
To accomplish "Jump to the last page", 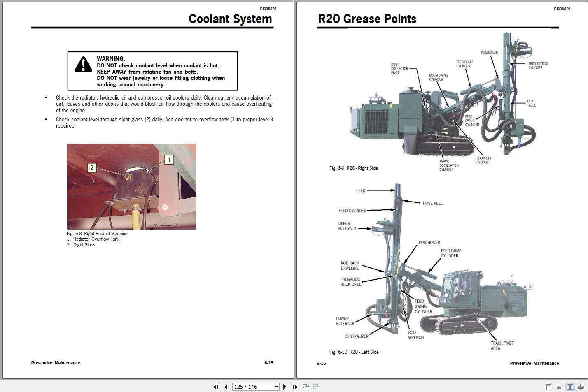I will (x=295, y=387).
